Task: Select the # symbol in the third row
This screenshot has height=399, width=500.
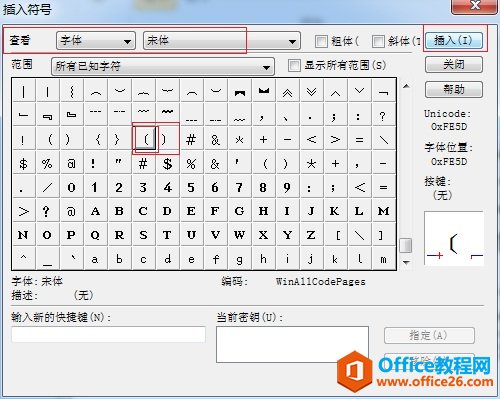Action: [191, 139]
